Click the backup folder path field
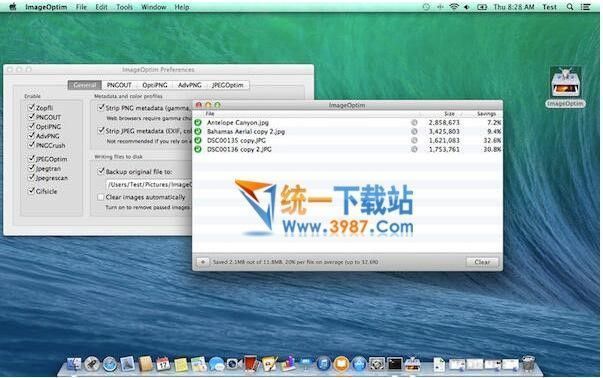Viewport: 603px width, 378px height. 149,185
